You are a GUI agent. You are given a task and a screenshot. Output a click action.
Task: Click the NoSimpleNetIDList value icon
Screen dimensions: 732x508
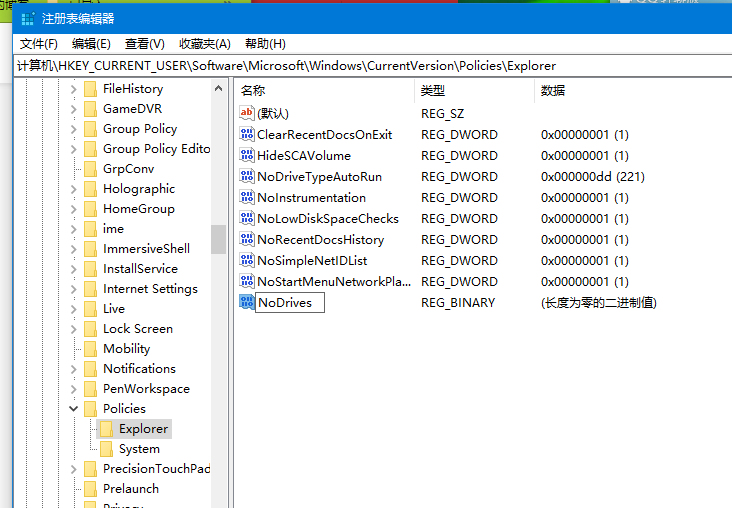246,260
